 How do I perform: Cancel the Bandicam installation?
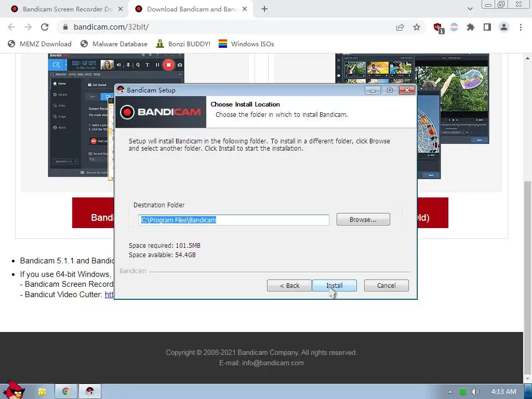pyautogui.click(x=386, y=285)
